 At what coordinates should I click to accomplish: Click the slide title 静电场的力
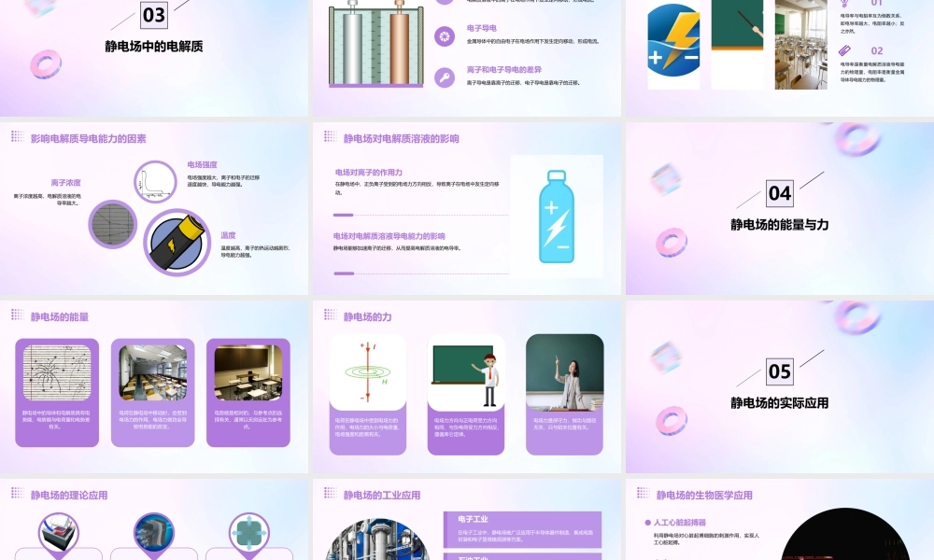[x=367, y=317]
